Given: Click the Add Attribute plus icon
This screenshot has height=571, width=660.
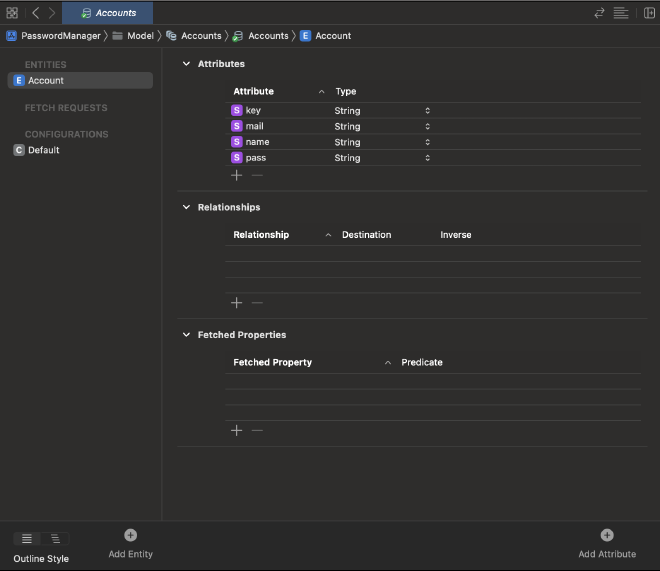Looking at the screenshot, I should (607, 536).
